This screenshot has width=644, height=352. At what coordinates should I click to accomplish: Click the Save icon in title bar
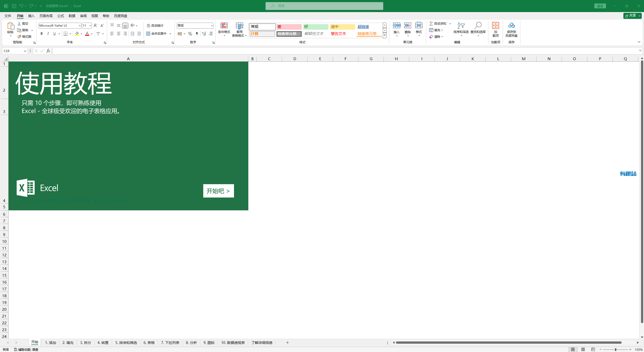point(14,6)
